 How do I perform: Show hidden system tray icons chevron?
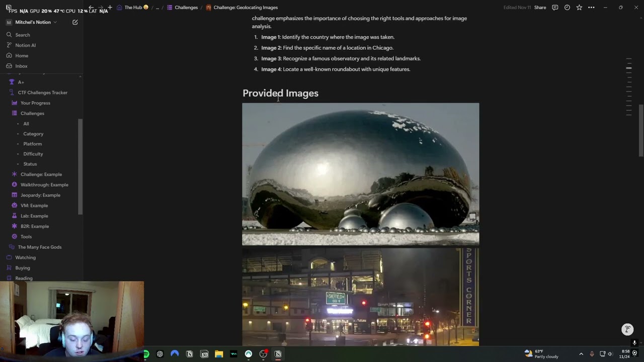click(x=581, y=354)
